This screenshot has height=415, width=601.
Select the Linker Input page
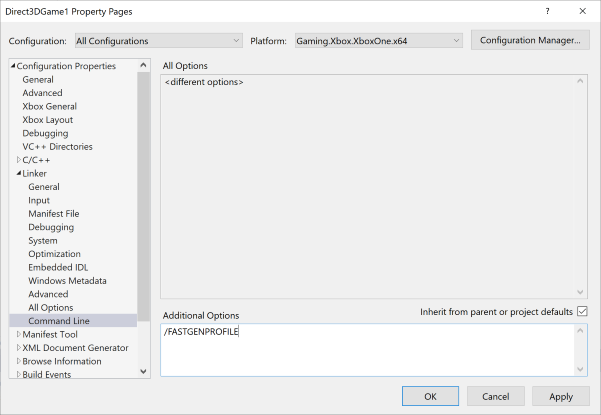click(x=39, y=200)
